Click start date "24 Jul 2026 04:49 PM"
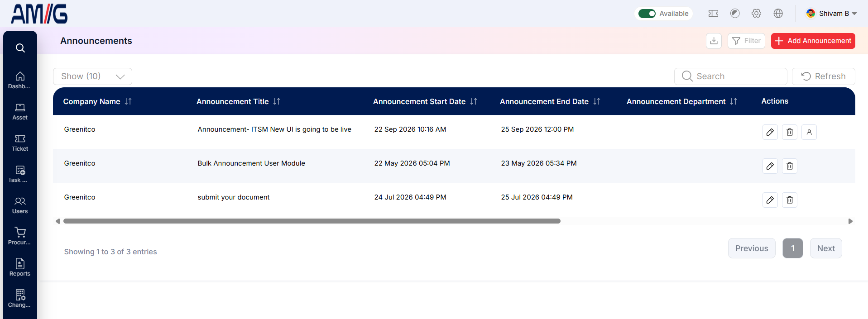 pyautogui.click(x=410, y=197)
